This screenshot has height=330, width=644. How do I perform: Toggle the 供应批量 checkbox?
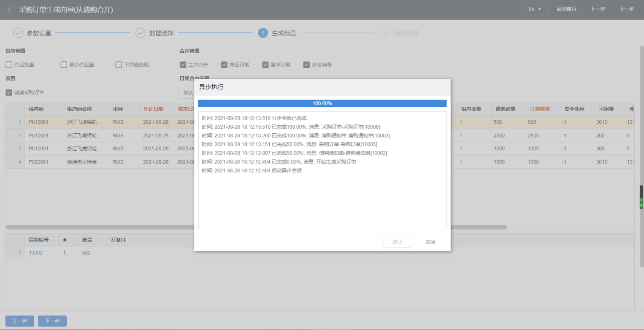9,65
